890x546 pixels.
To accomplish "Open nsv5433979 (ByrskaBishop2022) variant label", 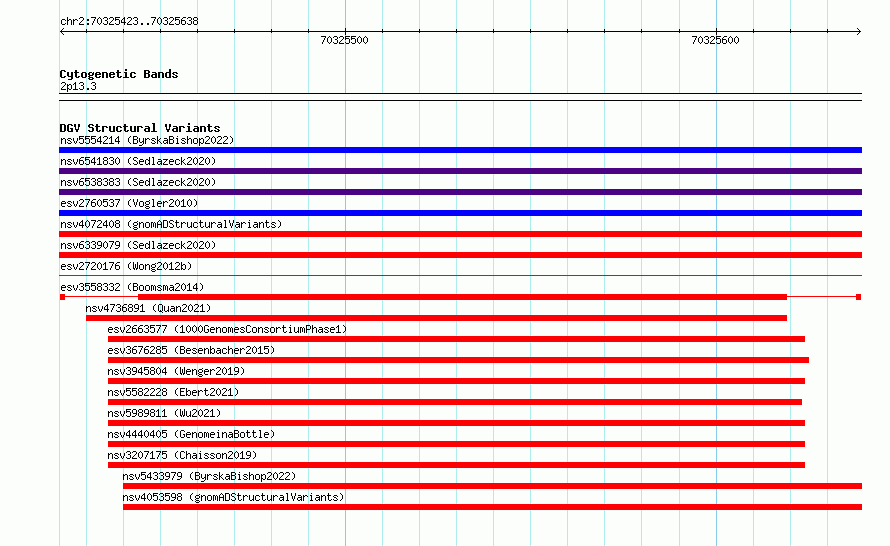I will coord(209,476).
